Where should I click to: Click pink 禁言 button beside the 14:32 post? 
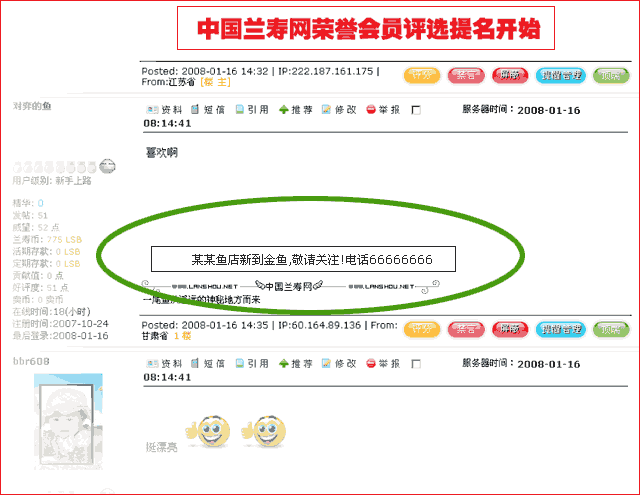click(x=466, y=76)
